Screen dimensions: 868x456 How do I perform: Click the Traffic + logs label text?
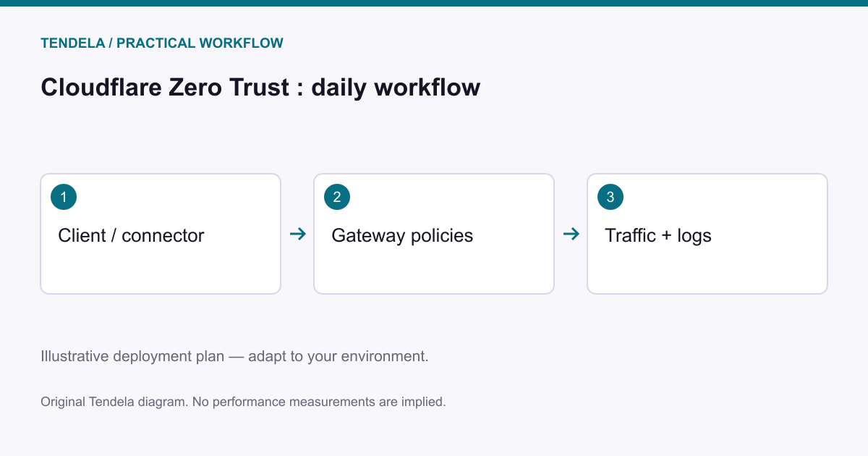[658, 235]
